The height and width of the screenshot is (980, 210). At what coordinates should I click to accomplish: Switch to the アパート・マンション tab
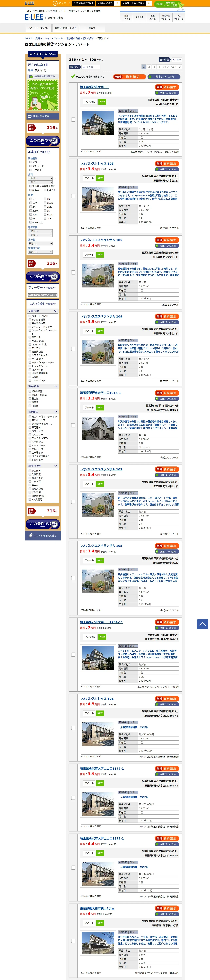tap(38, 28)
